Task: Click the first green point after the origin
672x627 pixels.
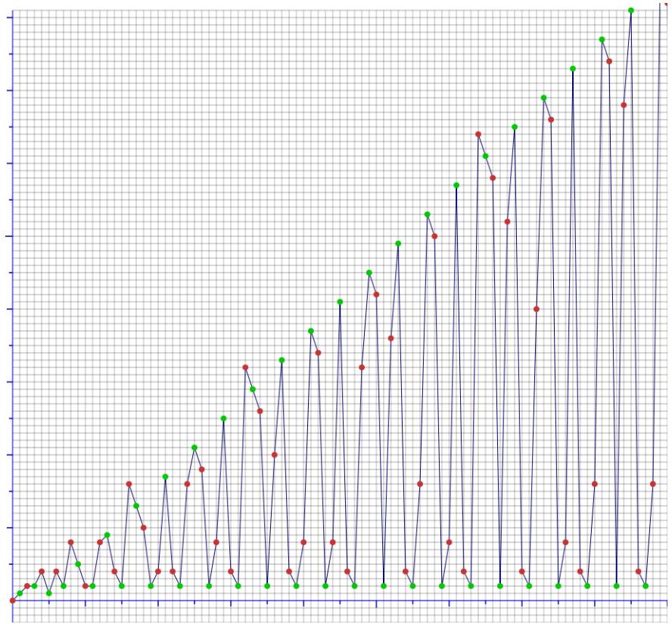Action: (20, 593)
